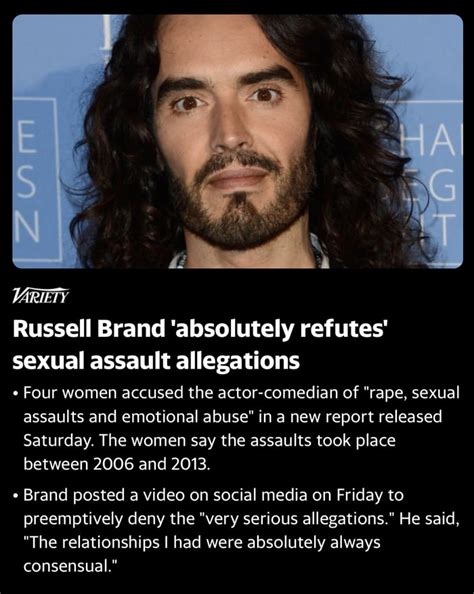This screenshot has width=474, height=594.
Task: Select the 'Four women accused the actor-comedian' line
Action: pyautogui.click(x=241, y=393)
